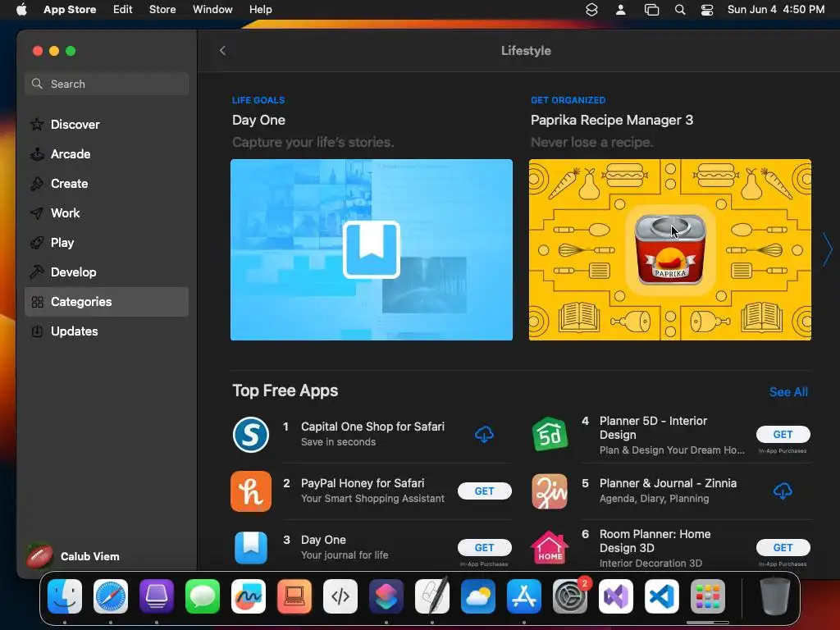Open Day One app icon in list
The image size is (840, 630).
[x=251, y=547]
